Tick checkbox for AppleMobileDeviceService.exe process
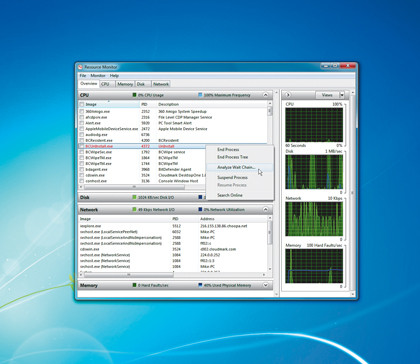420x364 pixels. click(82, 129)
